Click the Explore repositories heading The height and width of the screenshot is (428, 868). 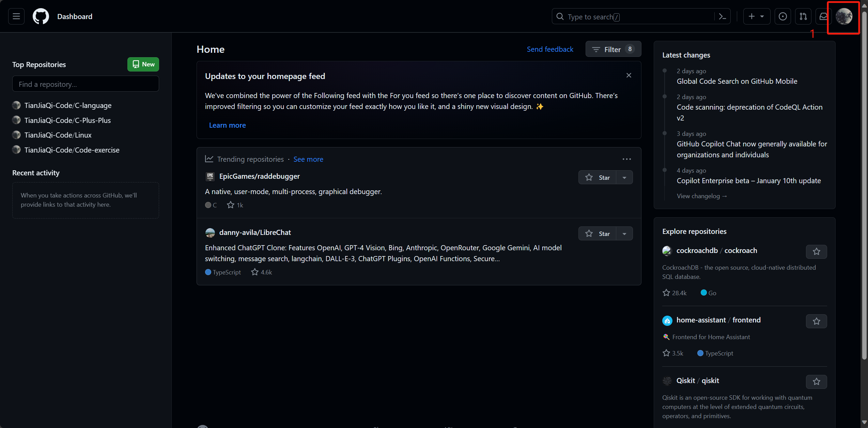pos(694,231)
